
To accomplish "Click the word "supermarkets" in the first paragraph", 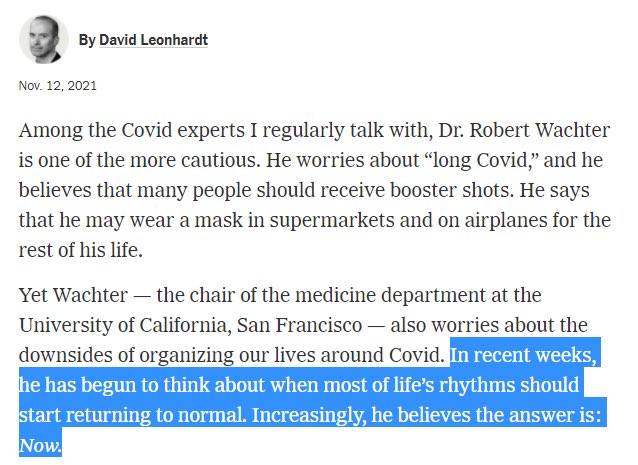I will [332, 220].
